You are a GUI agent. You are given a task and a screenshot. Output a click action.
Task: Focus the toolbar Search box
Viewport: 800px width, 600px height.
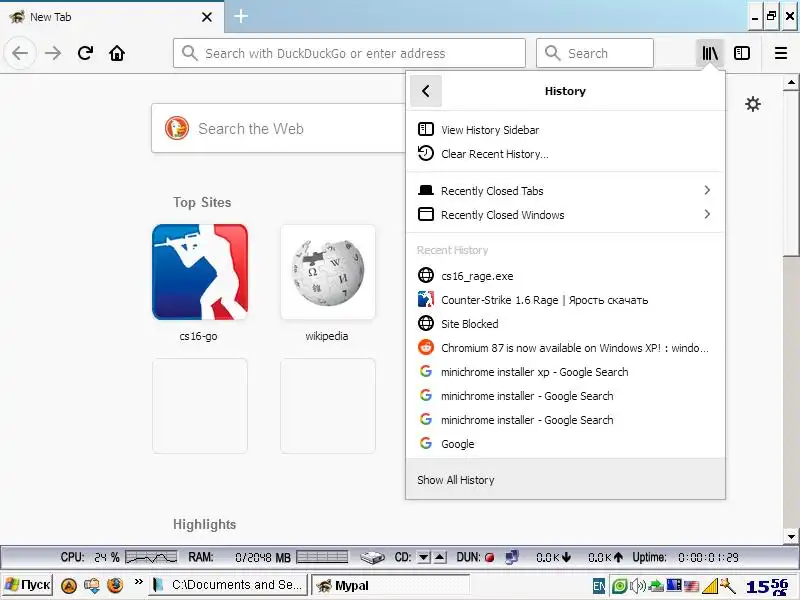[594, 53]
